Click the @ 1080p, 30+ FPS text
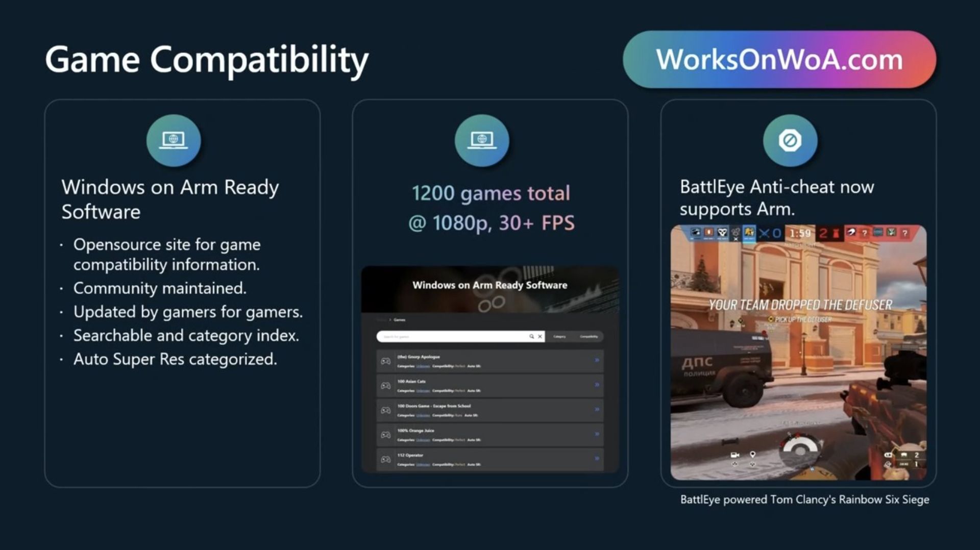This screenshot has height=550, width=980. pos(491,223)
